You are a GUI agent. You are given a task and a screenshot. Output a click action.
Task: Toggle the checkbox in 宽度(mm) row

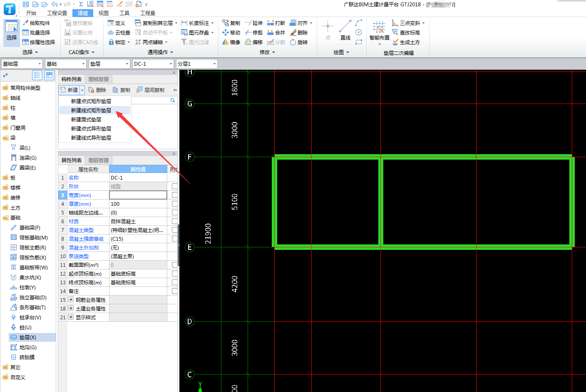coord(175,195)
